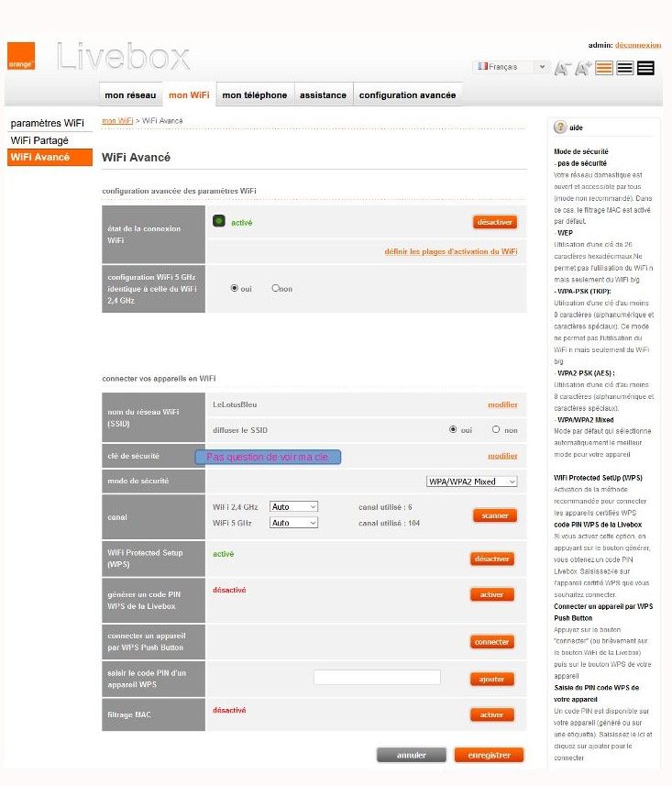Image resolution: width=672 pixels, height=786 pixels.
Task: Select the black-on-white contrast theme icon
Action: [x=625, y=68]
